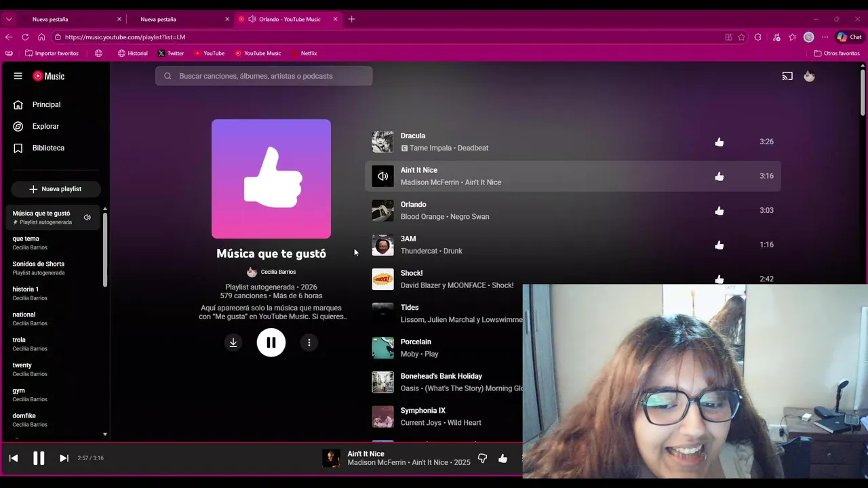This screenshot has height=488, width=868.
Task: Add this page to favorites
Action: [x=741, y=37]
